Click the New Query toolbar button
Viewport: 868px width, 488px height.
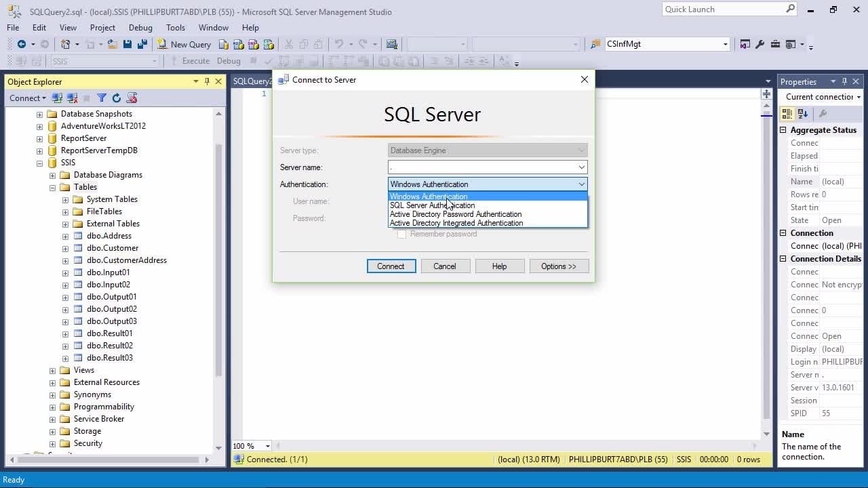(x=184, y=44)
